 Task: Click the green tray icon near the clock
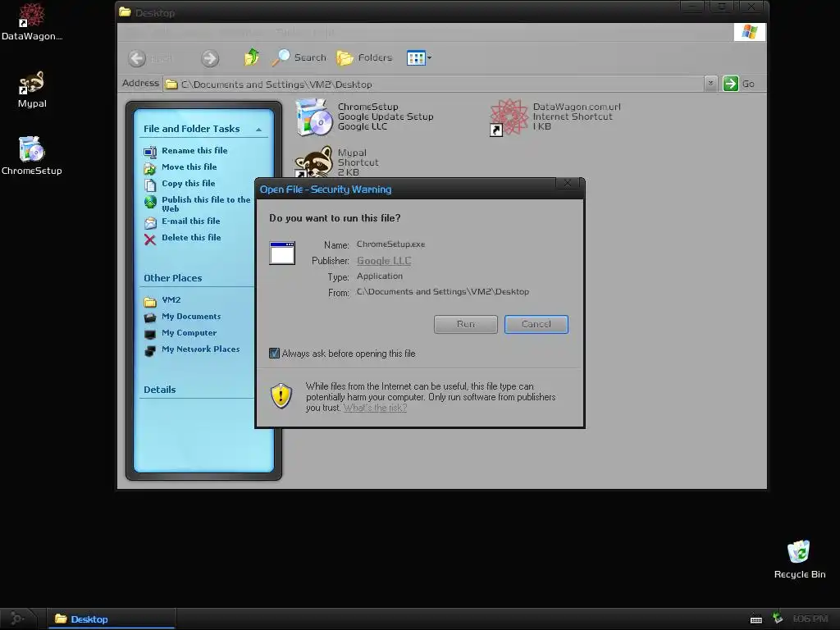click(x=778, y=619)
